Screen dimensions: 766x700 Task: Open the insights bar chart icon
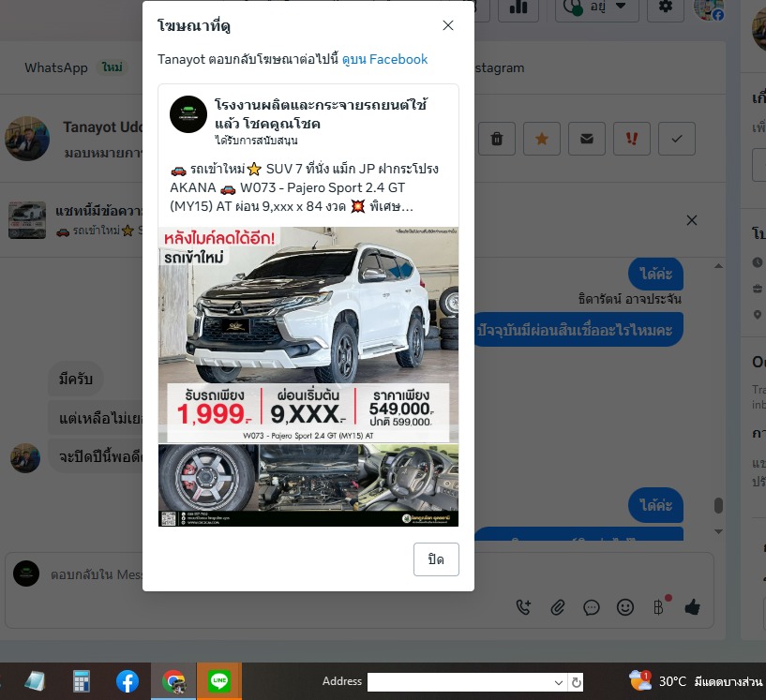[518, 7]
